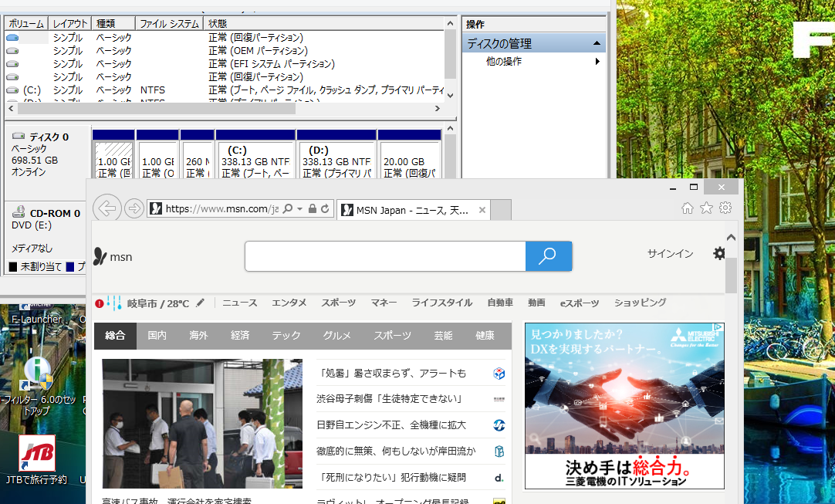Select the 芸能 news tab
The image size is (835, 504).
click(443, 336)
